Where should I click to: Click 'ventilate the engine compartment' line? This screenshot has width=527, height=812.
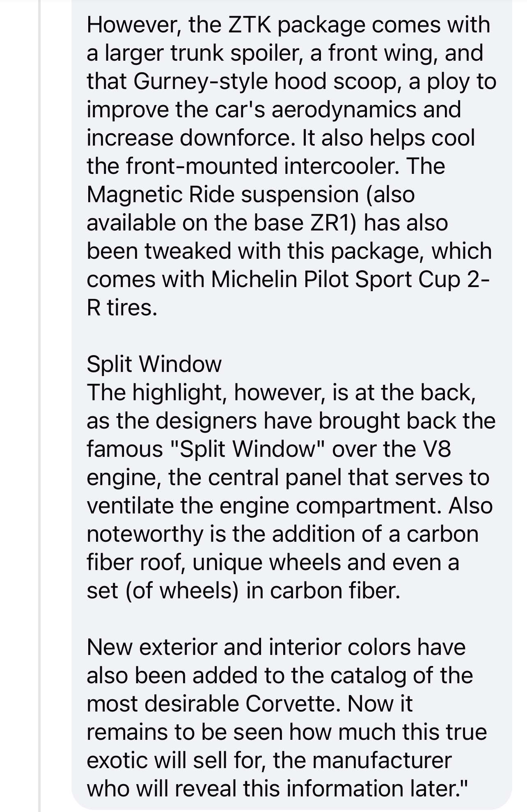tap(264, 506)
